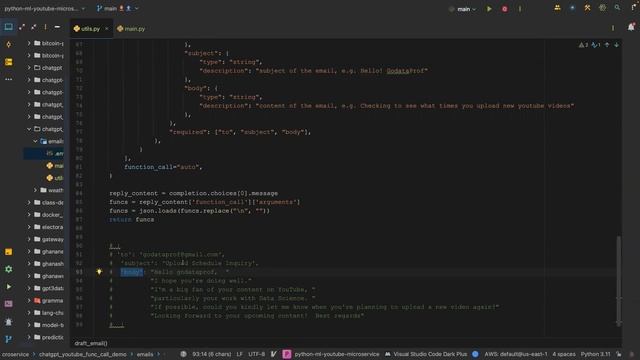640x360 pixels.
Task: Close the utils.py tab
Action: (x=107, y=29)
